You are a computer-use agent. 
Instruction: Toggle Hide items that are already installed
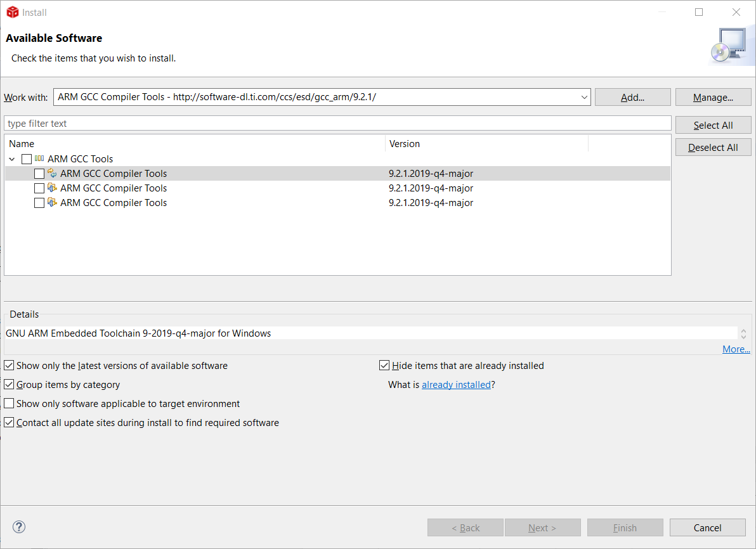(x=384, y=365)
